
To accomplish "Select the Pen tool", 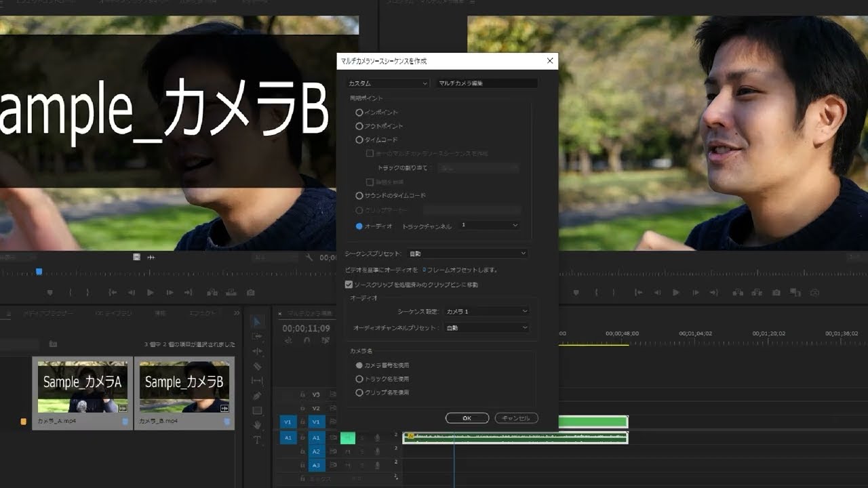I will pyautogui.click(x=257, y=395).
